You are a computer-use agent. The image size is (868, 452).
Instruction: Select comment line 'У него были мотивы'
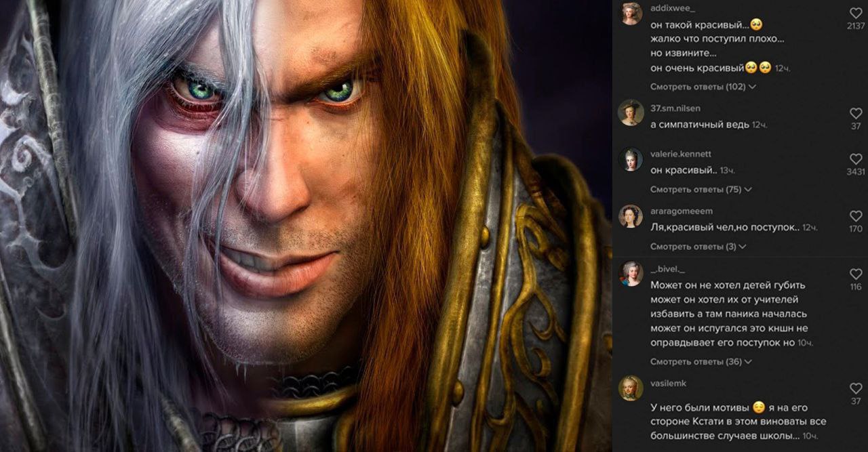pyautogui.click(x=701, y=407)
